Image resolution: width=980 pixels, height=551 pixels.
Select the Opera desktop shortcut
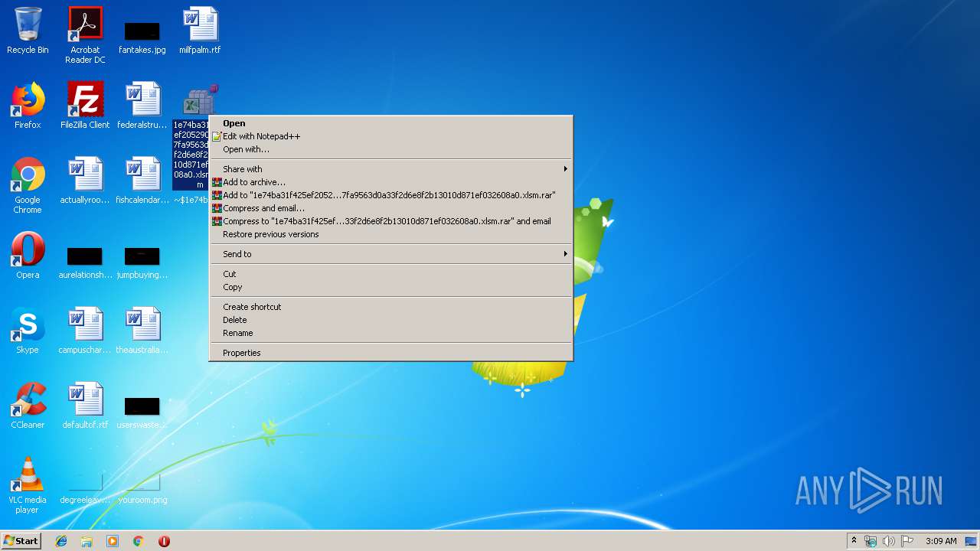[28, 256]
